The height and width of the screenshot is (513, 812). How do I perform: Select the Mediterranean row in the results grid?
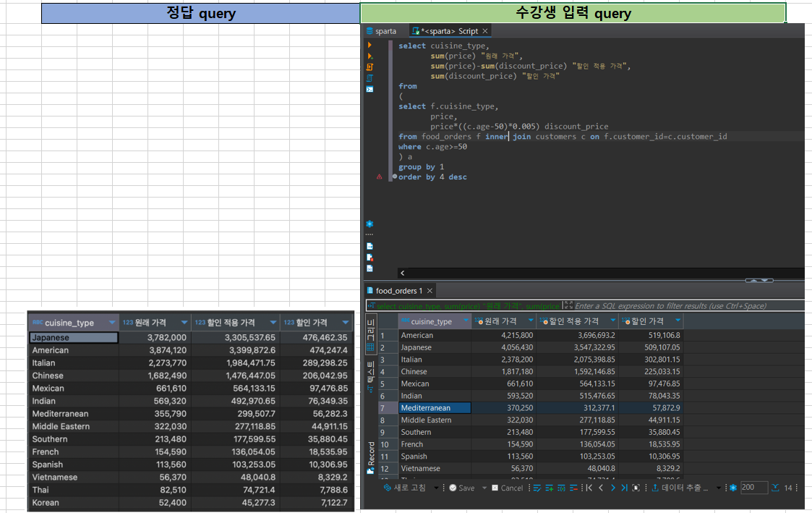[530, 408]
